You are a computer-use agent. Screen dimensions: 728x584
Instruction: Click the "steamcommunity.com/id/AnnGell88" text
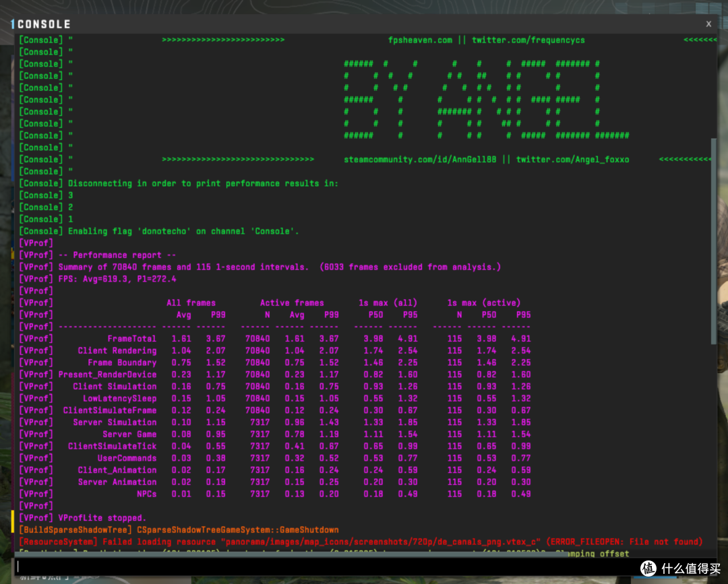[420, 160]
